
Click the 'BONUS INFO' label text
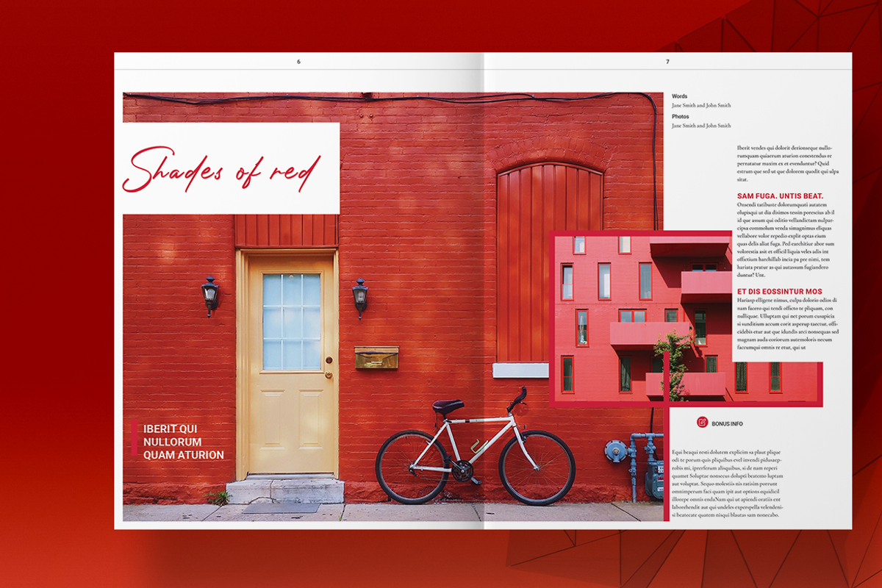[727, 424]
